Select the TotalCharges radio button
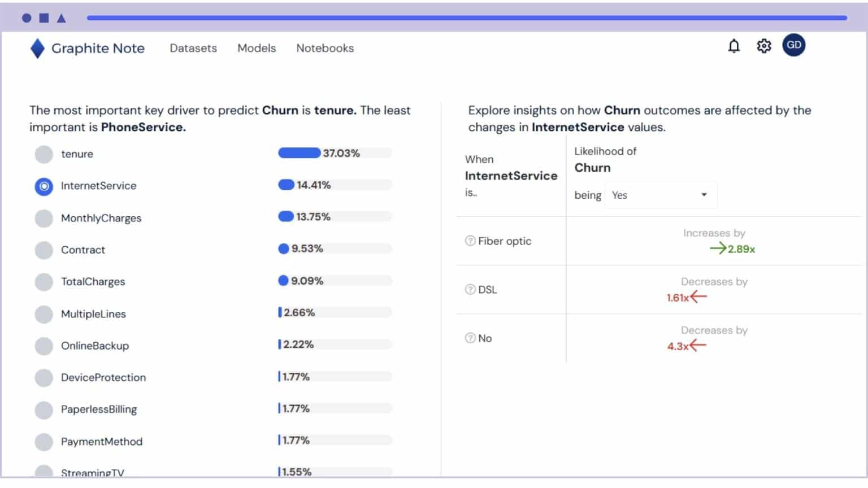 pyautogui.click(x=44, y=282)
